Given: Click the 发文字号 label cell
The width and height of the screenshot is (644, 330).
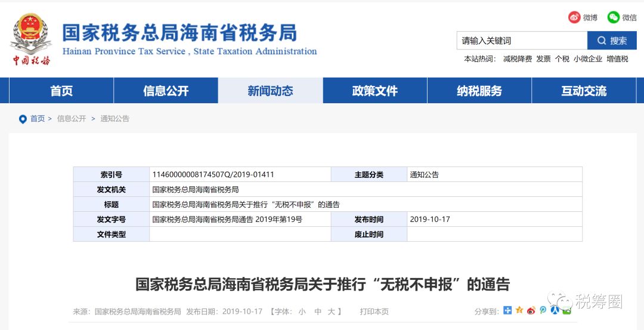Looking at the screenshot, I should [112, 220].
